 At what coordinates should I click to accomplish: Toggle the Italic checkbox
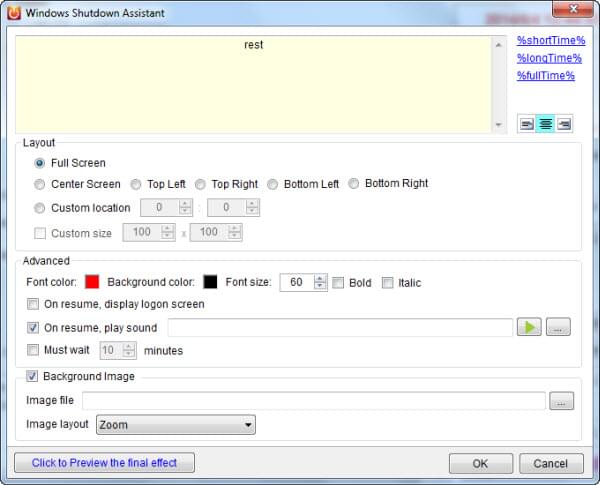click(x=387, y=283)
